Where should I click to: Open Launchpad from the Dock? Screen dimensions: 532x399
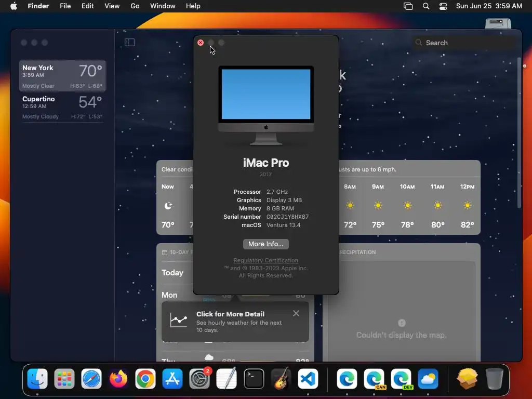click(64, 379)
